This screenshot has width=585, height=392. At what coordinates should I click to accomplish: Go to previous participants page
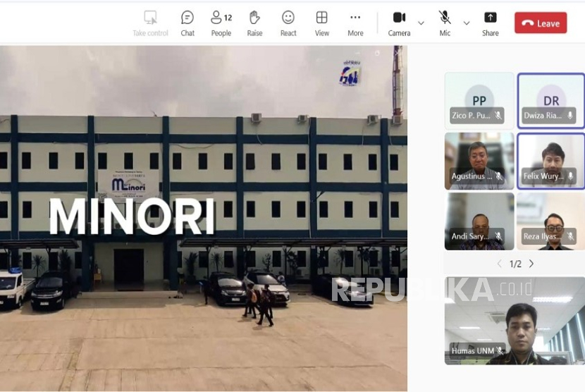click(x=500, y=264)
